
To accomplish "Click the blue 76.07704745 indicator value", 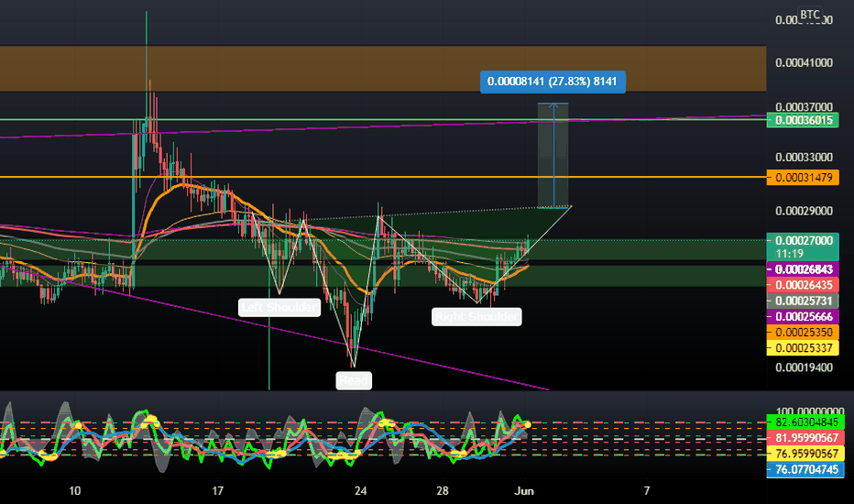I will click(805, 469).
